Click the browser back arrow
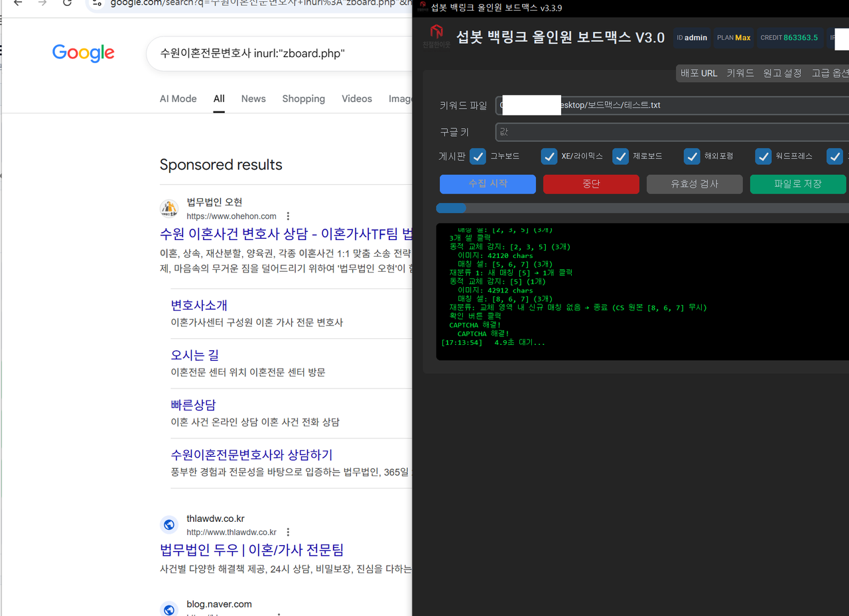Image resolution: width=849 pixels, height=616 pixels. tap(18, 3)
